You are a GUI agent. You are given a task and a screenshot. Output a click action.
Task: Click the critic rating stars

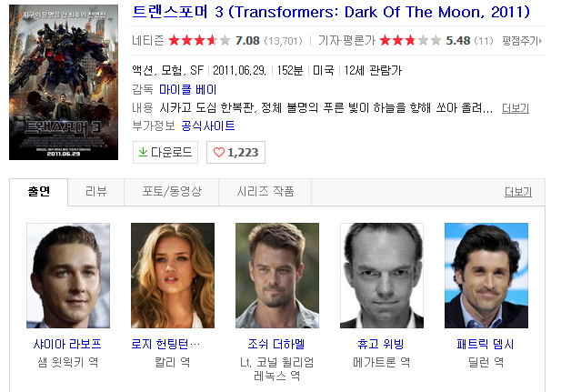410,40
